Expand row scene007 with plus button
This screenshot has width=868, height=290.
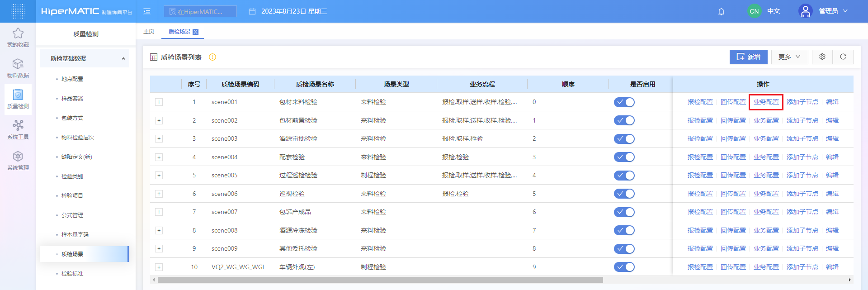point(159,212)
